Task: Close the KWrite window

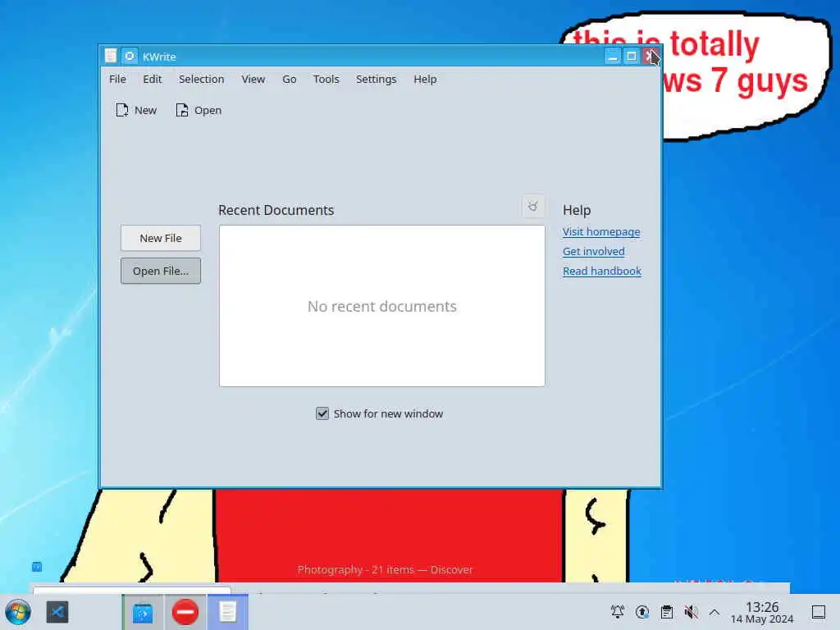Action: [x=651, y=57]
